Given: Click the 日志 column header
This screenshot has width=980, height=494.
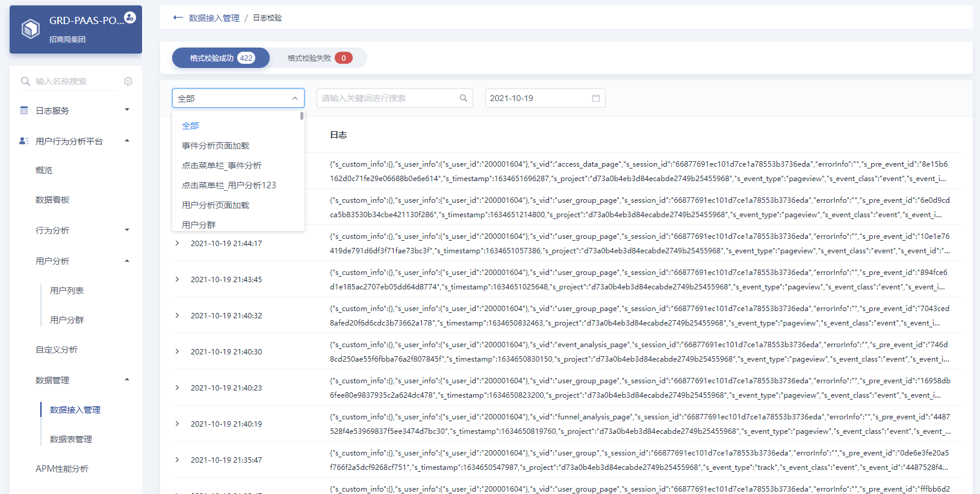Looking at the screenshot, I should pyautogui.click(x=338, y=135).
